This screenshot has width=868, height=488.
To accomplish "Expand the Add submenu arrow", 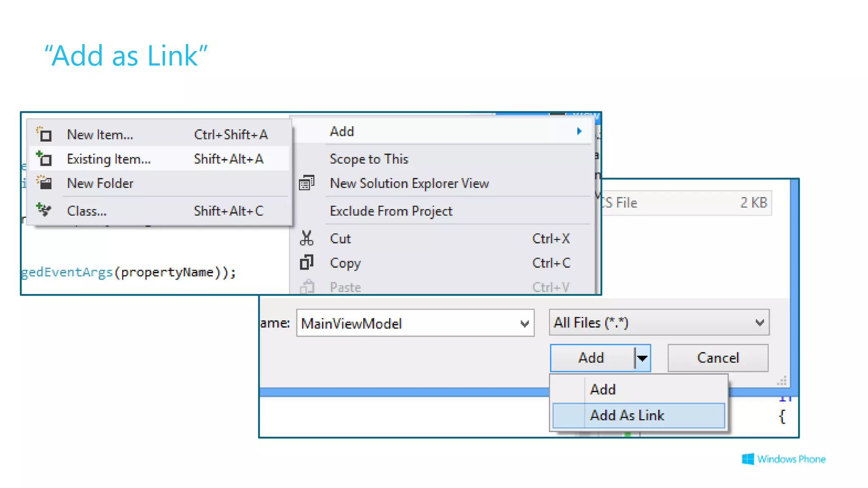I will pyautogui.click(x=579, y=131).
